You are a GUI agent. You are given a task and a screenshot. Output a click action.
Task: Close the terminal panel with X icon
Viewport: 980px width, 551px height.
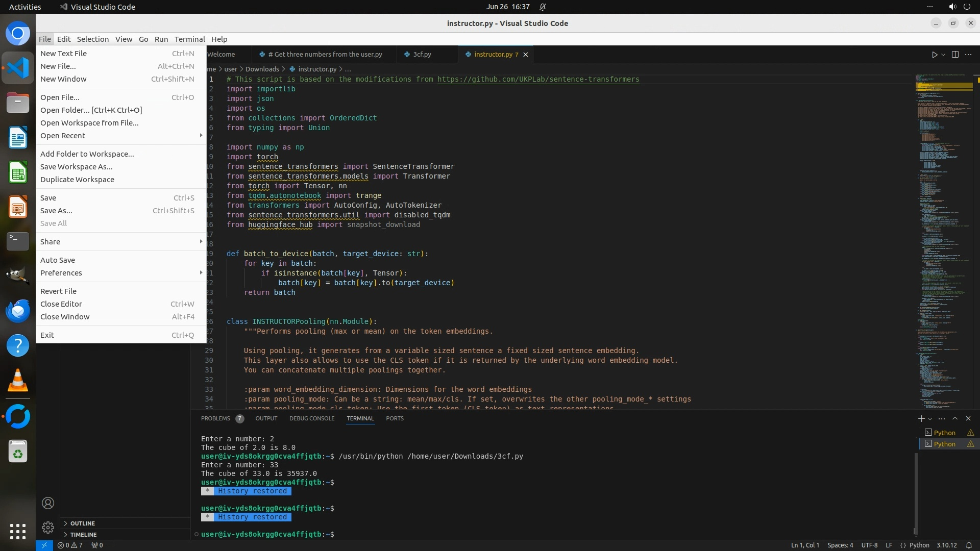point(968,418)
